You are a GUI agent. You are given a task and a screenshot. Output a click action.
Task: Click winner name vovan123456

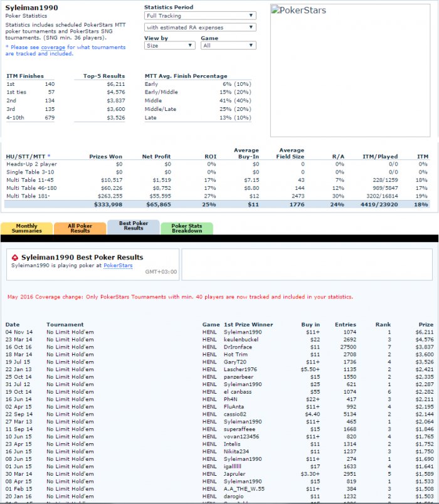[241, 436]
